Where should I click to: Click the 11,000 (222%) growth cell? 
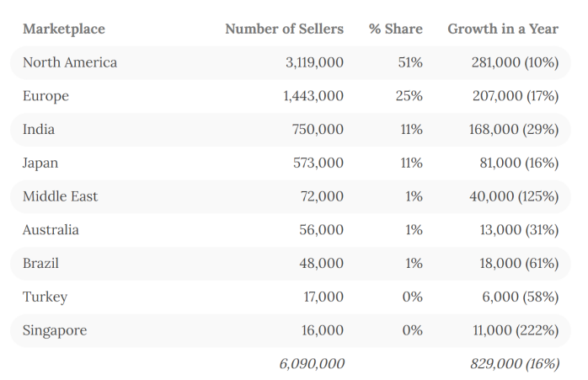pos(514,330)
